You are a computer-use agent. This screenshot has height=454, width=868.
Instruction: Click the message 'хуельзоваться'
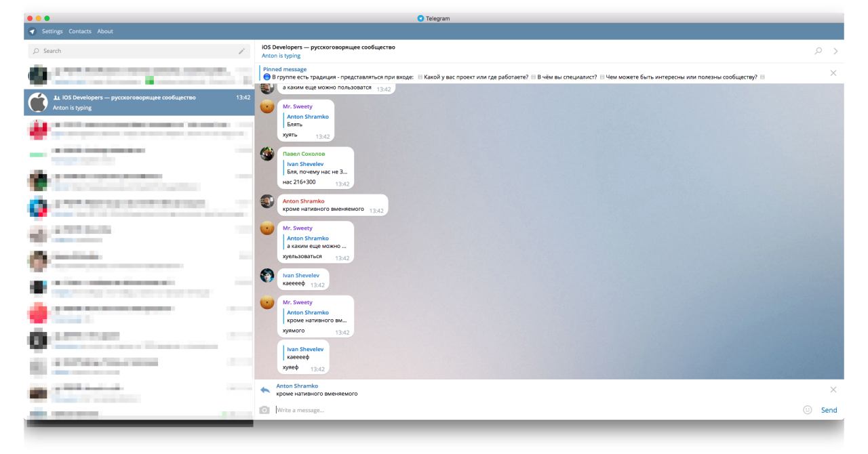point(302,257)
